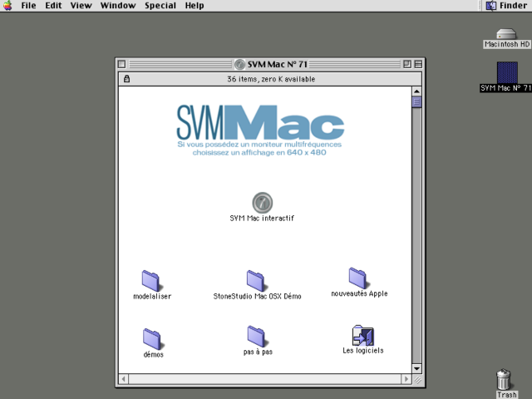
Task: Select the StoneStudio Mac OSX Démo folder
Action: [x=256, y=281]
